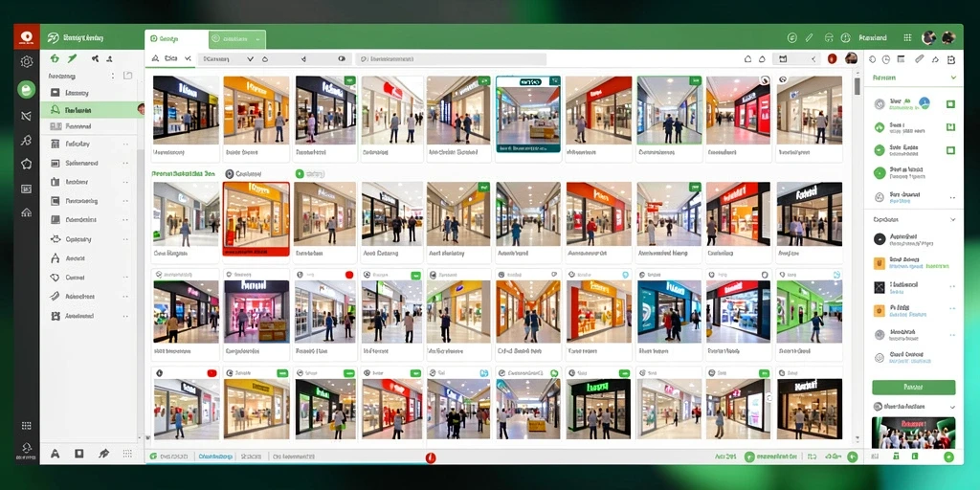Click into the search field in toolbar
The height and width of the screenshot is (490, 980).
pos(451,58)
